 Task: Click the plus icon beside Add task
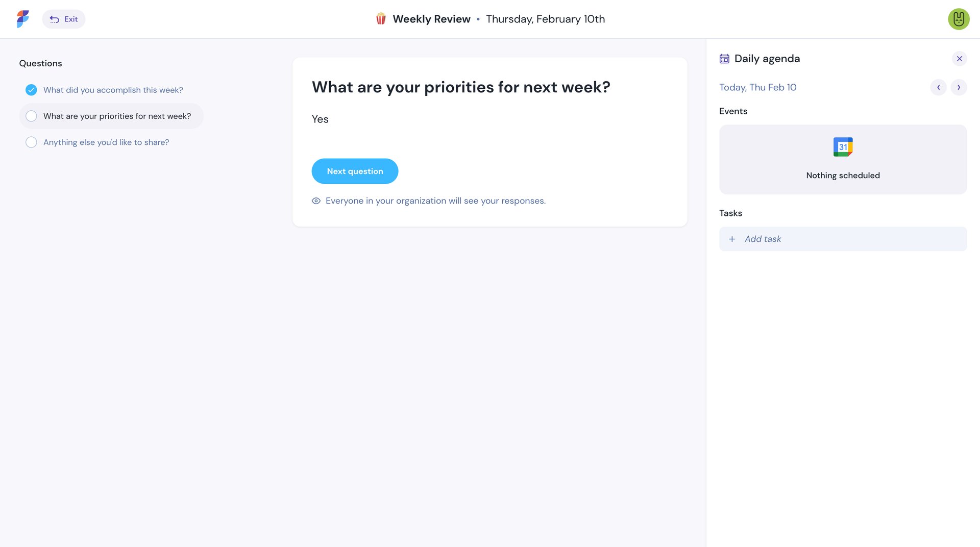pyautogui.click(x=732, y=239)
